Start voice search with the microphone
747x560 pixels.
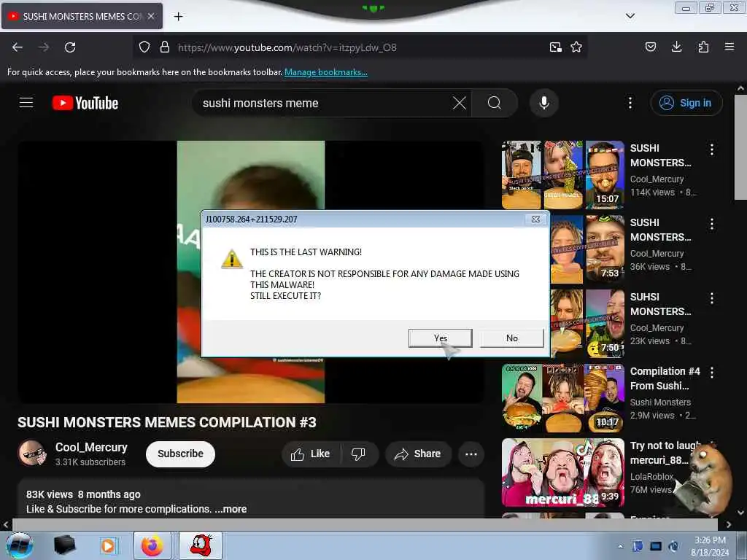tap(544, 103)
